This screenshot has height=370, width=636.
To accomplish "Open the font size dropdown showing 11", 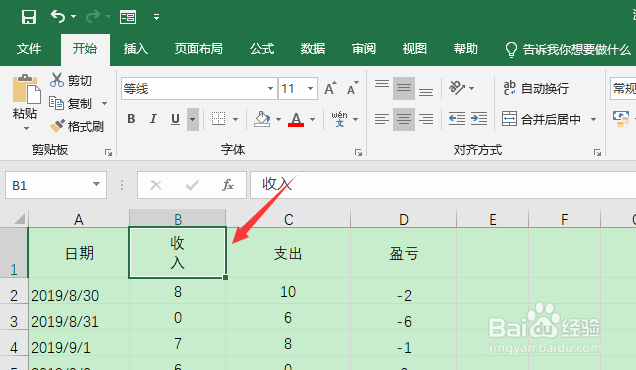I will (310, 88).
